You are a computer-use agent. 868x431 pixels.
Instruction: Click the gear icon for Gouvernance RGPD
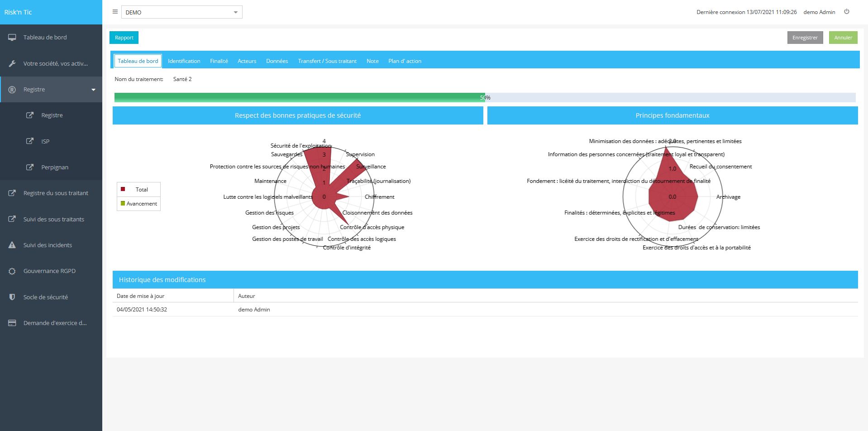[x=12, y=271]
